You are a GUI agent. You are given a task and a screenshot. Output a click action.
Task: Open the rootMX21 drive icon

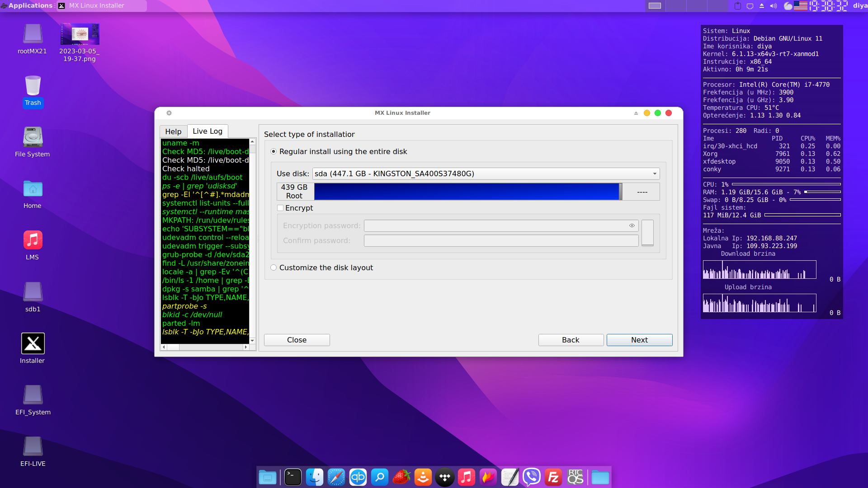[x=33, y=34]
